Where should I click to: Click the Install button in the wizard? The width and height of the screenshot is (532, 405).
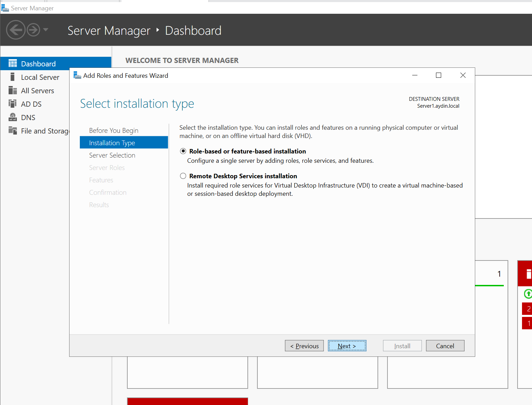tap(402, 346)
